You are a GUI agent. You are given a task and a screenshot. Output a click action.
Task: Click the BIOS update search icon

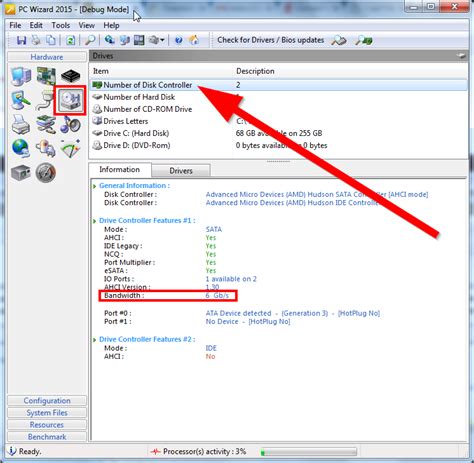point(364,40)
